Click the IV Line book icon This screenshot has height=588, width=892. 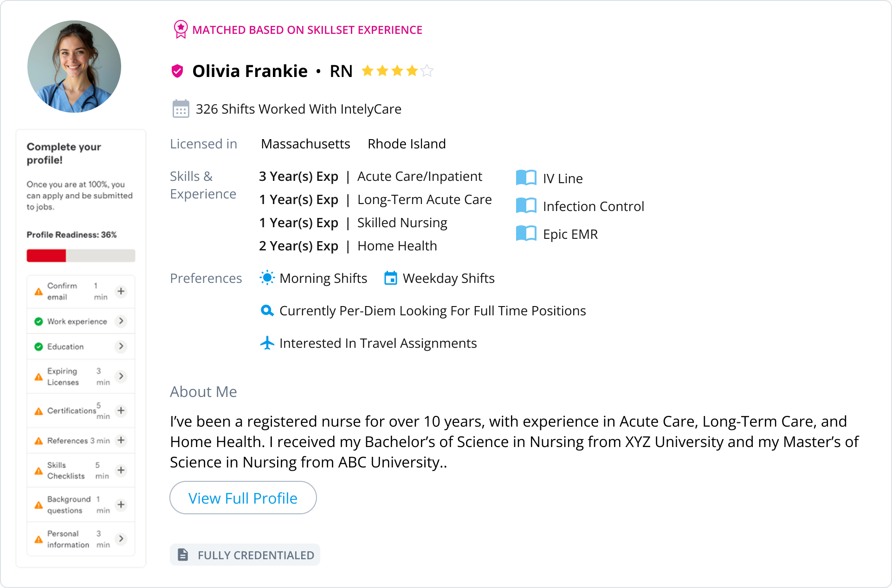click(x=526, y=178)
